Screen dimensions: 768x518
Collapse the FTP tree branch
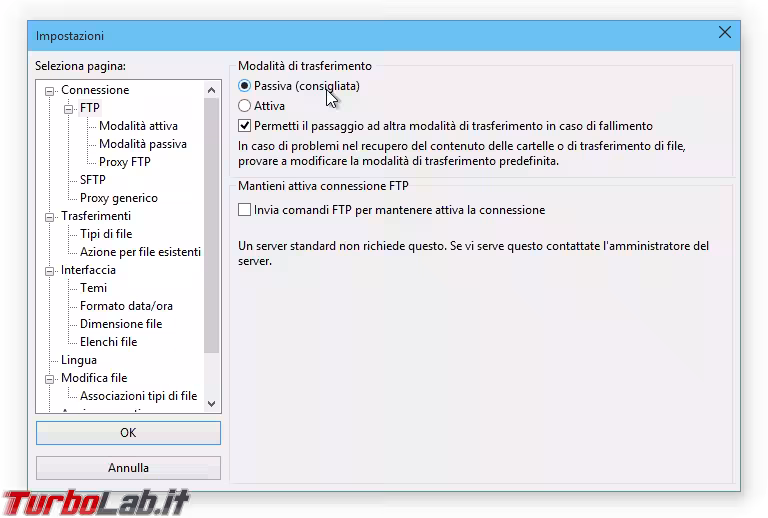tap(69, 108)
